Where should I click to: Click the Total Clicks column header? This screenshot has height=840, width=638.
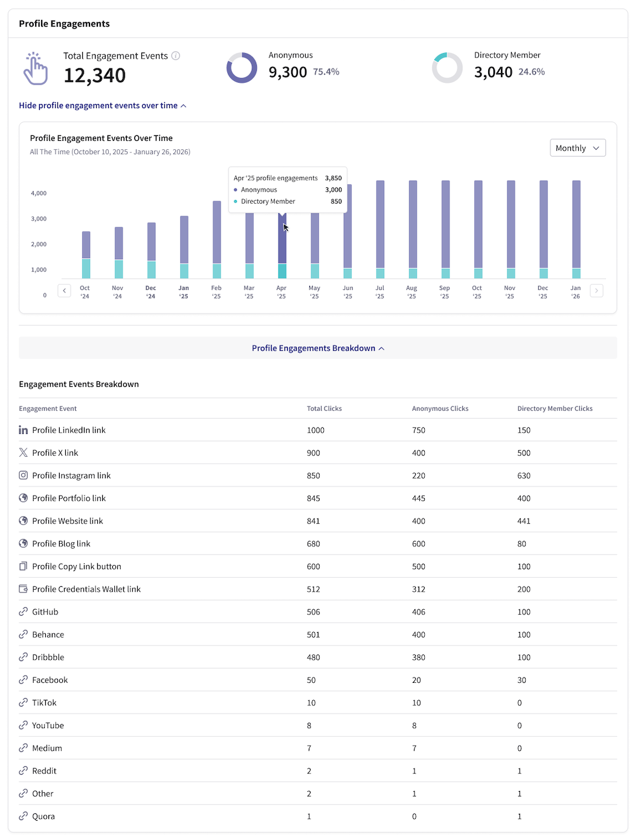(324, 409)
